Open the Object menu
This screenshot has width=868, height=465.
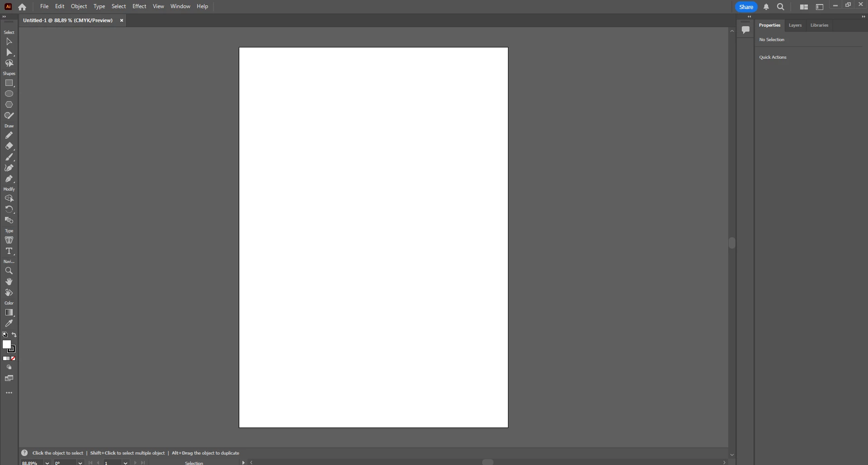(79, 6)
